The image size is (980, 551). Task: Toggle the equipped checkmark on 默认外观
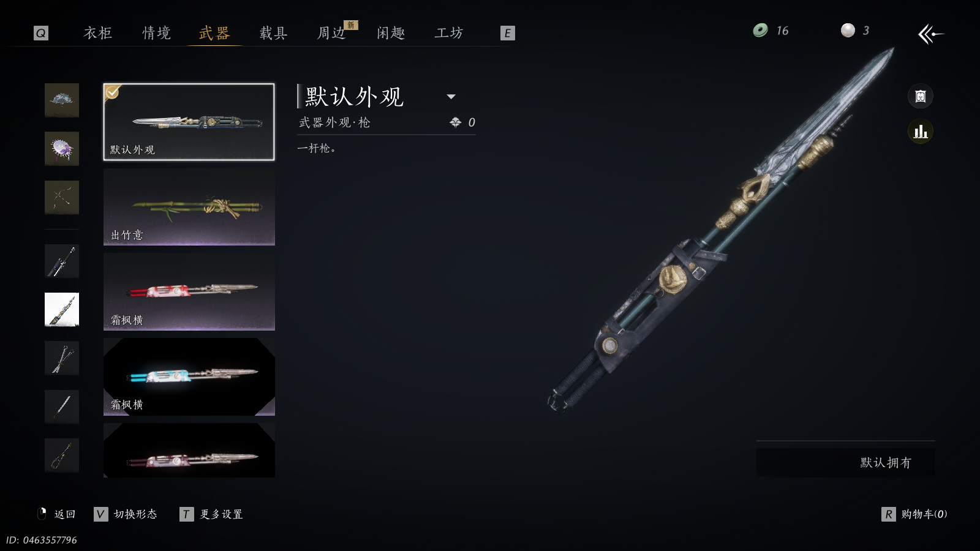pos(112,92)
